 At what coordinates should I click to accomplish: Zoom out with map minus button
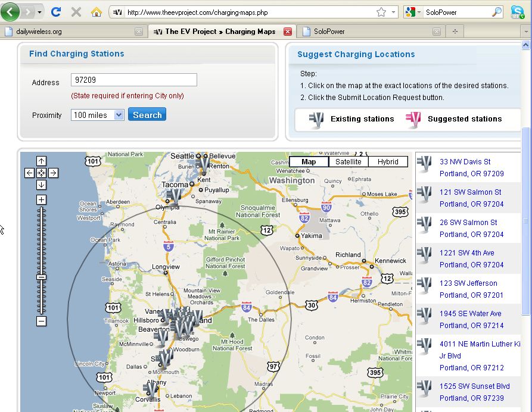41,322
